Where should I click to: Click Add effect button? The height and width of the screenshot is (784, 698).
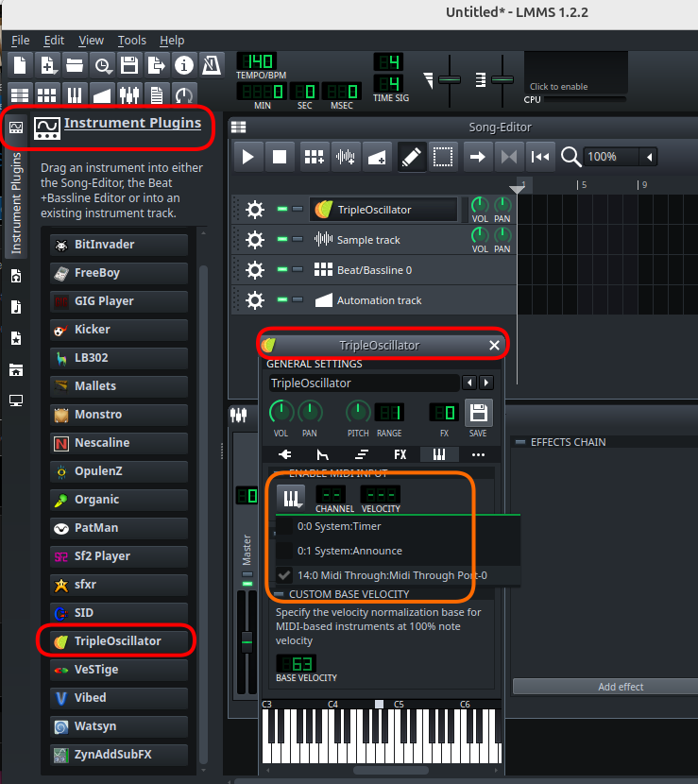tap(605, 687)
